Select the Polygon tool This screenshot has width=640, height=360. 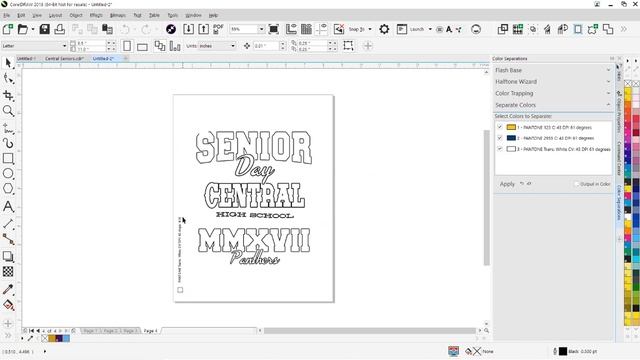pyautogui.click(x=8, y=189)
